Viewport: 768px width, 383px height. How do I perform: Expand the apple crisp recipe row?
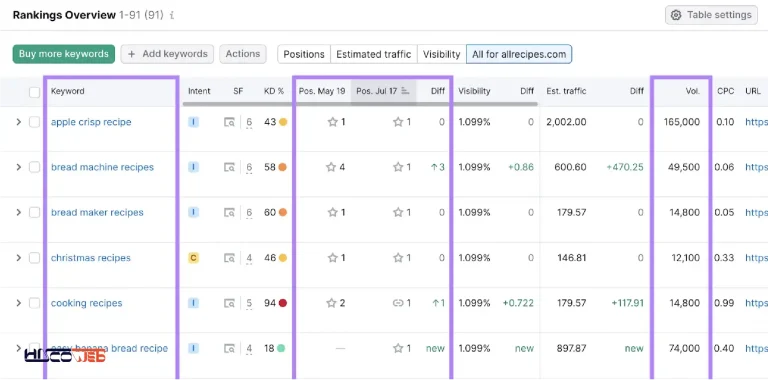point(19,122)
